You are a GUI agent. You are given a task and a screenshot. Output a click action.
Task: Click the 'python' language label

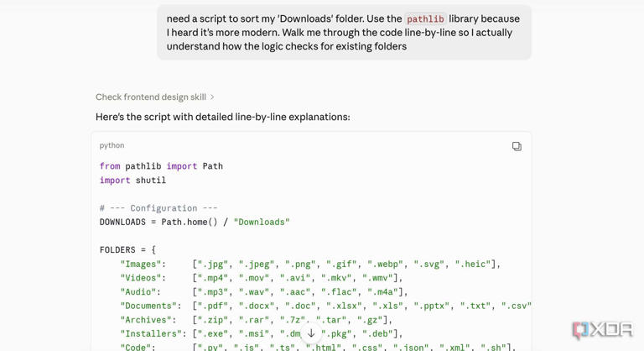pos(112,145)
